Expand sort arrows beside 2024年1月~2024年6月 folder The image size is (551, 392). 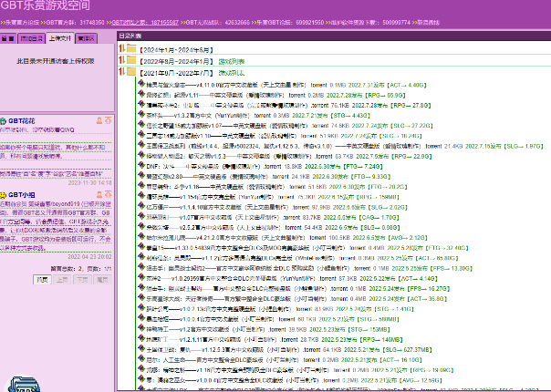[121, 47]
